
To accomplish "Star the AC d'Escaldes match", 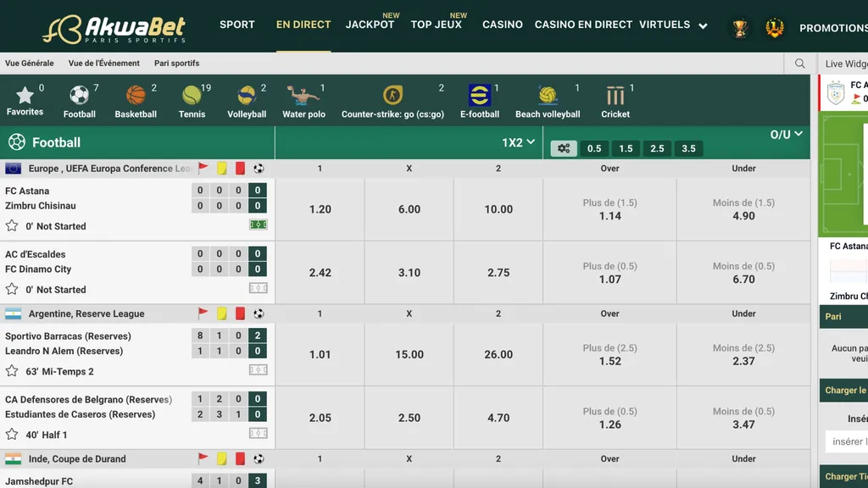I will click(12, 290).
